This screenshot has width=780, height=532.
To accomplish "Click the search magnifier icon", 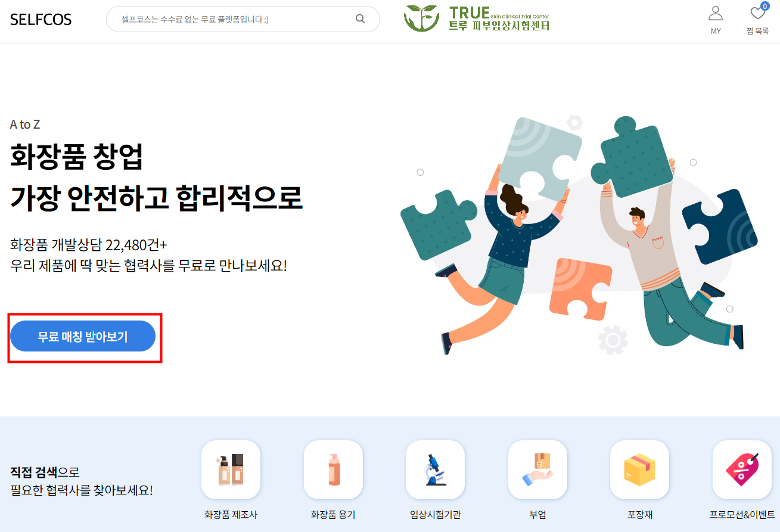I will click(360, 18).
